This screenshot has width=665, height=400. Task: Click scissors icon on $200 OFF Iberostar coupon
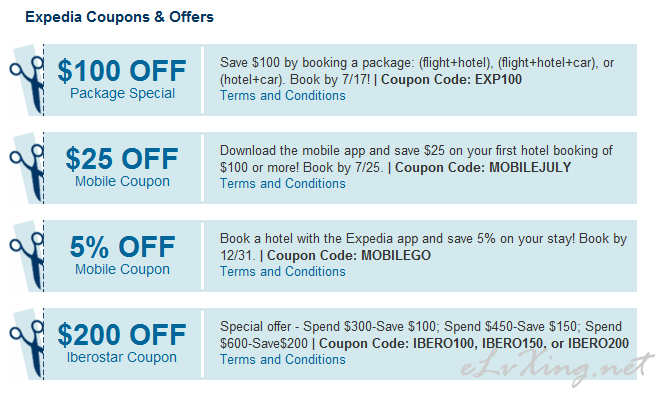(x=27, y=345)
